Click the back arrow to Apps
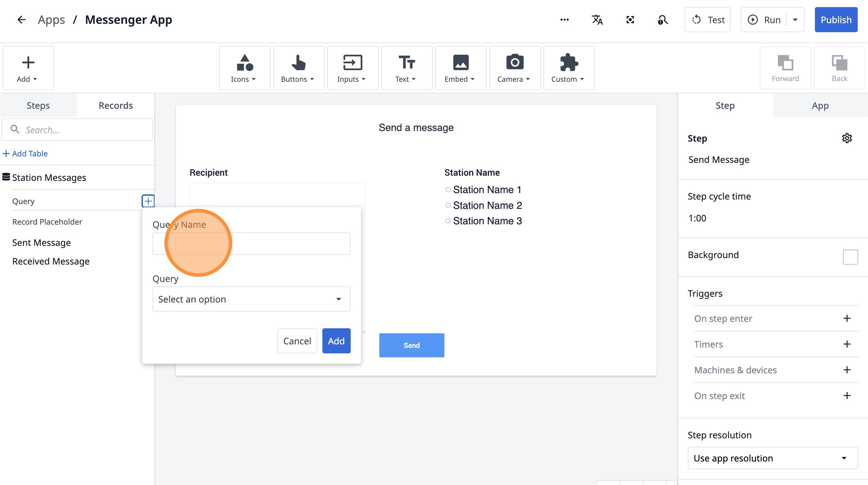This screenshot has height=485, width=868. pos(21,20)
